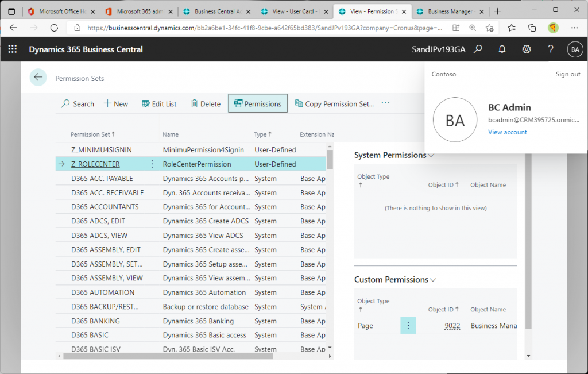Switch to the Business Central Admin tab
The image size is (588, 374).
(x=216, y=11)
